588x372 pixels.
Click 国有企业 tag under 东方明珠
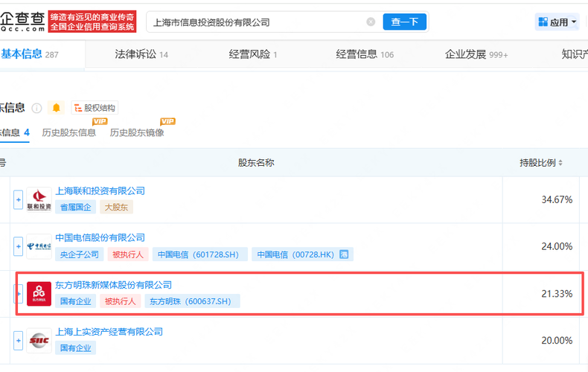pos(76,301)
